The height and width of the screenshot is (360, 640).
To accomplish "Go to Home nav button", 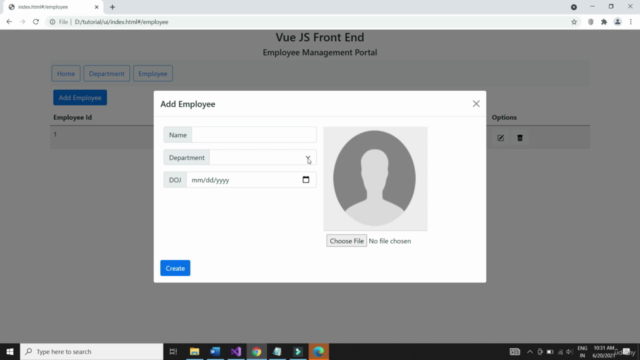I will click(x=66, y=73).
